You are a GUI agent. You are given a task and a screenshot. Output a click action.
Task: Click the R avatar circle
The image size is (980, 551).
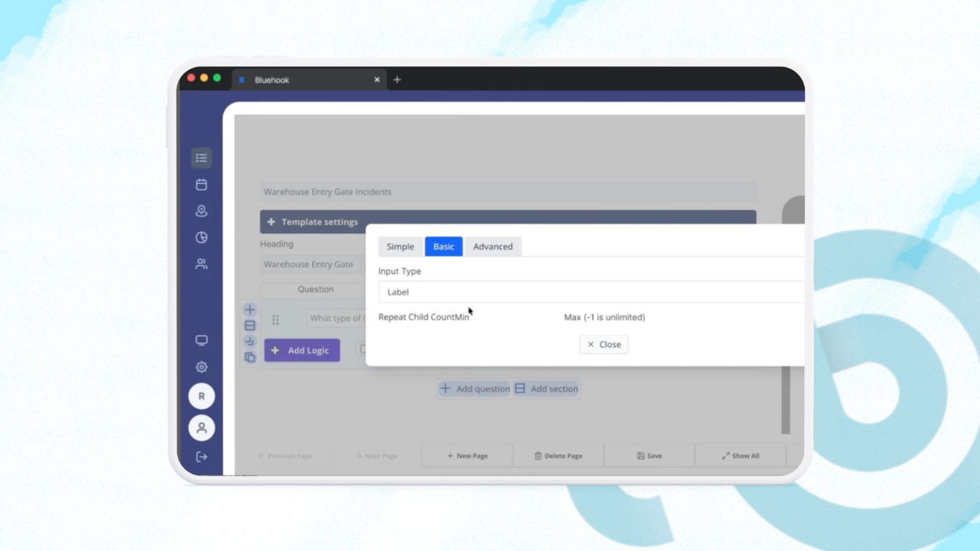[202, 396]
